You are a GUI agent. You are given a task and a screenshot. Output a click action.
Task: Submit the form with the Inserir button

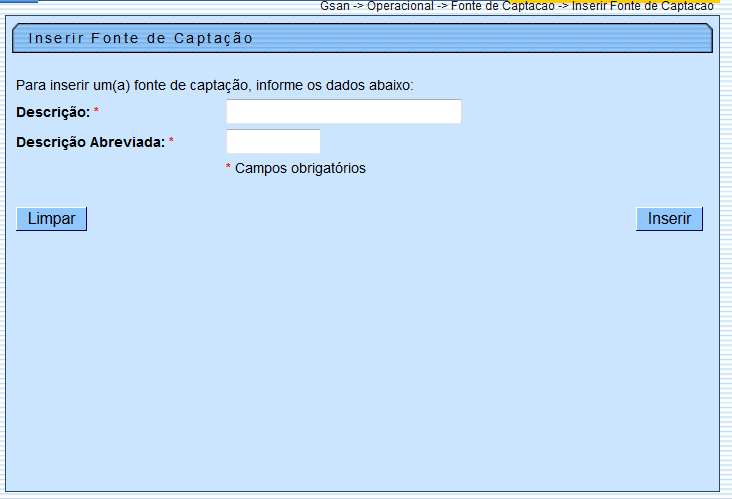click(669, 219)
